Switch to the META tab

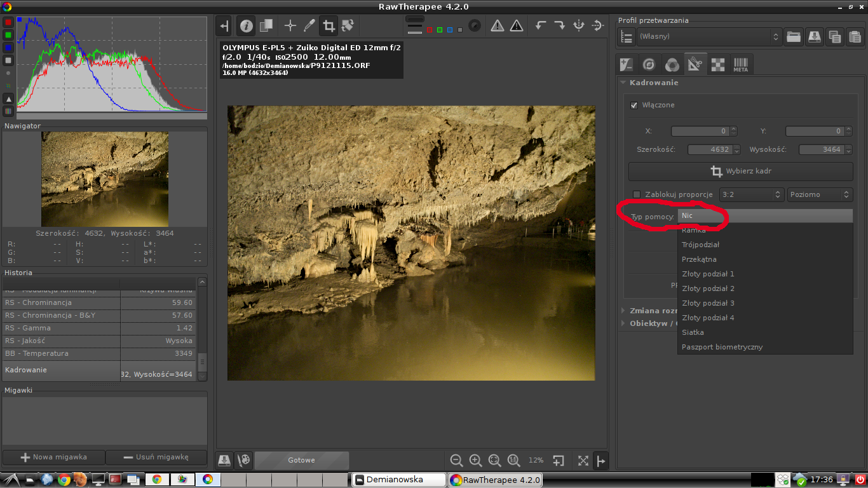740,64
